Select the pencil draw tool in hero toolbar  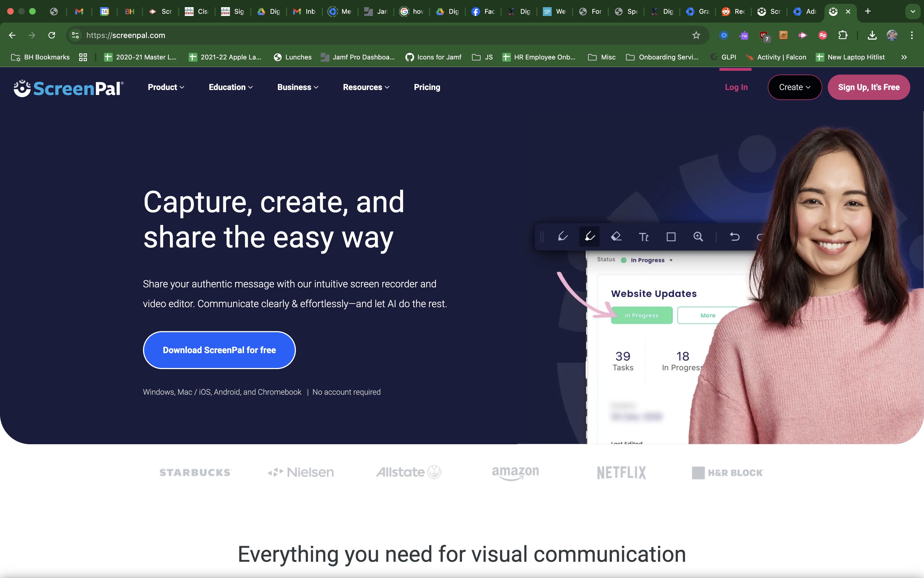click(x=562, y=237)
